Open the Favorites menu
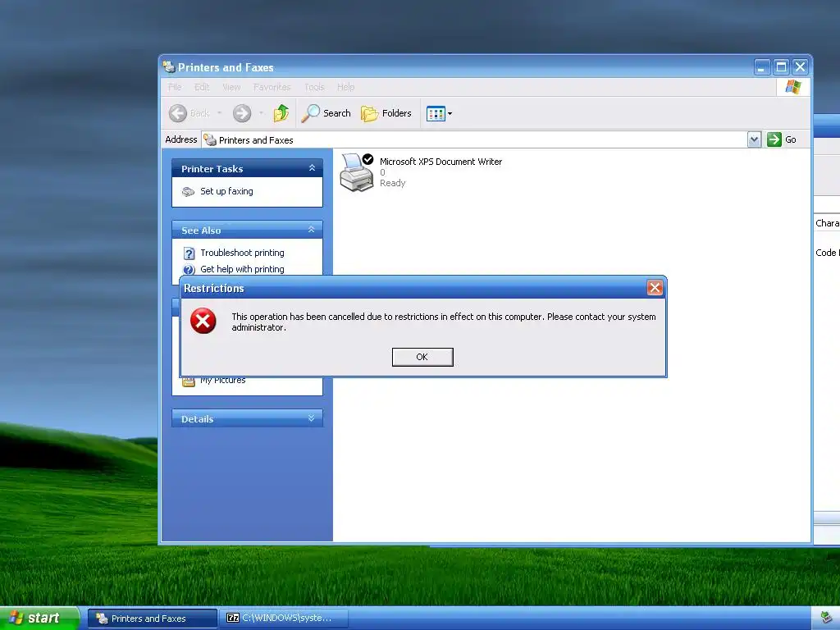 tap(272, 87)
